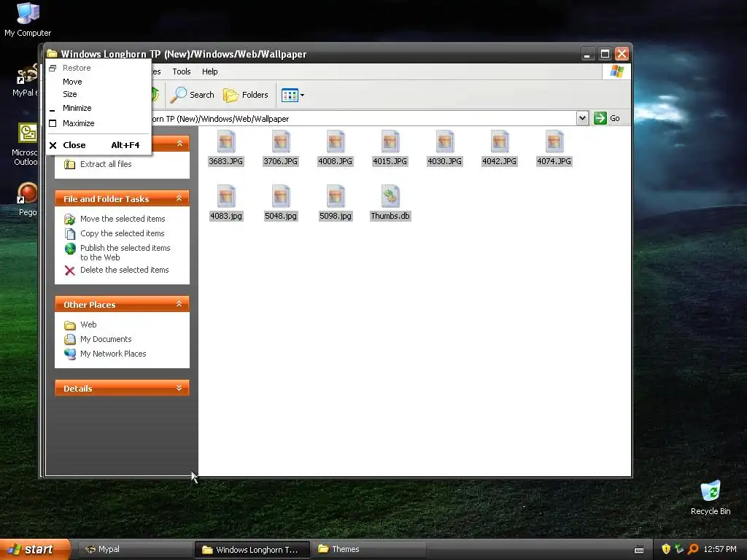Click the network tray icon
The width and height of the screenshot is (747, 560).
pos(679,549)
